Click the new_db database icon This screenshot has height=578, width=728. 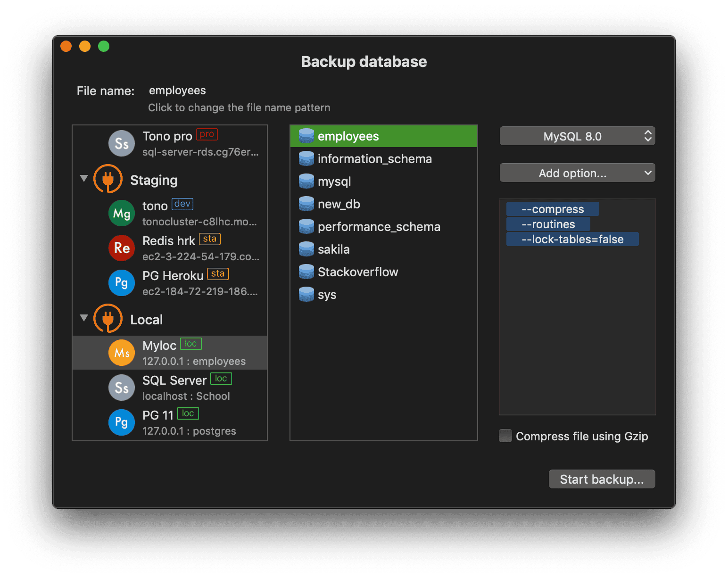(x=306, y=204)
